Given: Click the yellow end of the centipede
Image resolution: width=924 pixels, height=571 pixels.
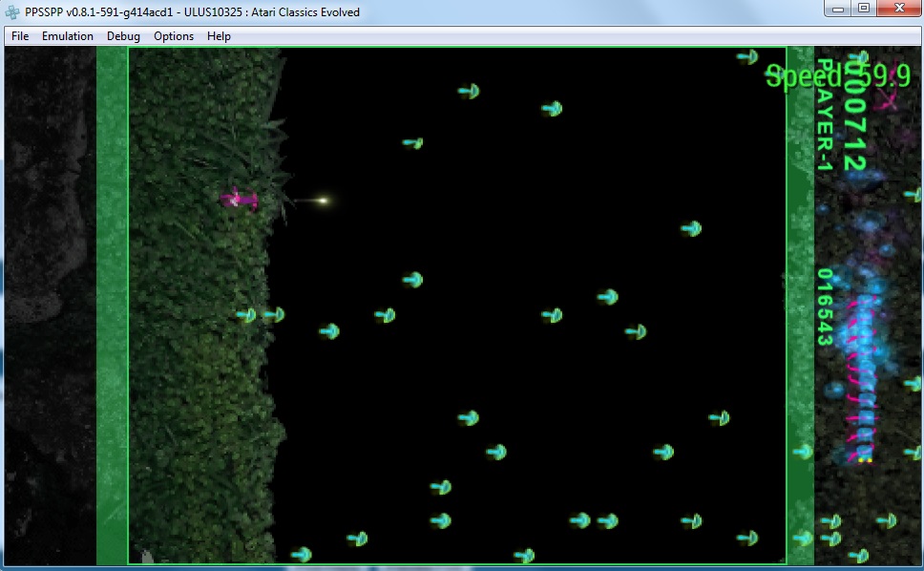Looking at the screenshot, I should coord(865,460).
